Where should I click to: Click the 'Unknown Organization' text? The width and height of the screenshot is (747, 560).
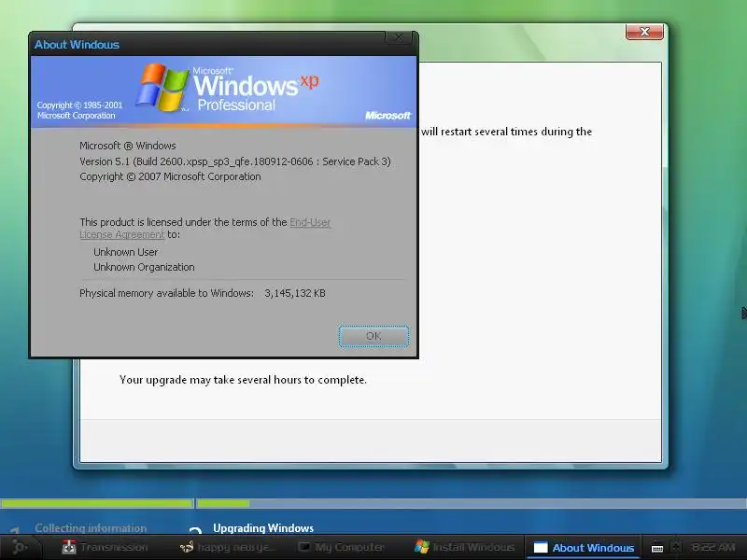pyautogui.click(x=144, y=267)
